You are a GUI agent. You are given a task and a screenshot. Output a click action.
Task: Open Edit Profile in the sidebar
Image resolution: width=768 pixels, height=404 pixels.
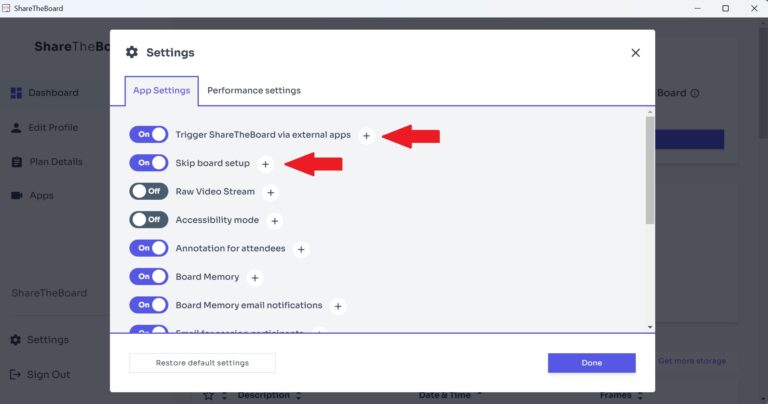[44, 127]
